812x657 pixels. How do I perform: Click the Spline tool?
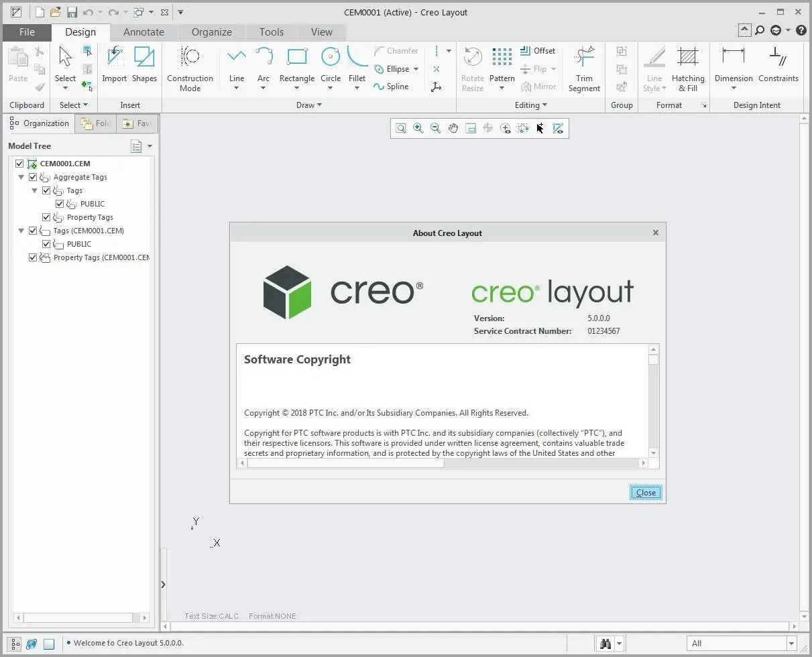(x=391, y=86)
